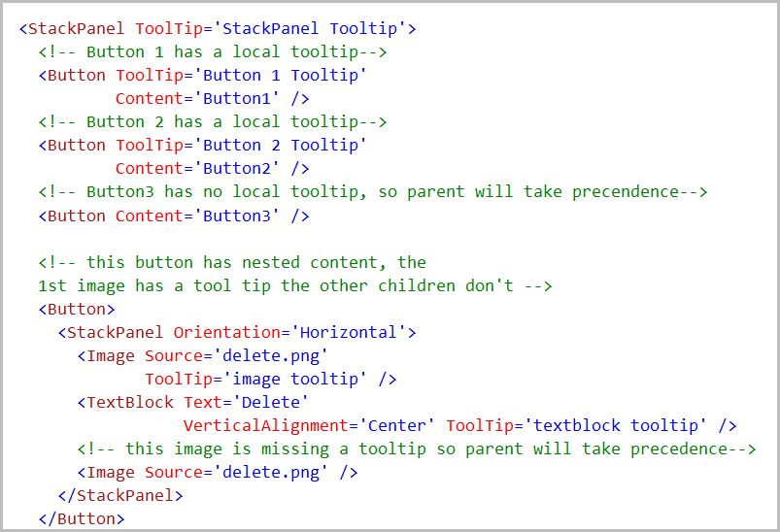Click the Content='Button2' attribute
The image size is (780, 532).
197,169
